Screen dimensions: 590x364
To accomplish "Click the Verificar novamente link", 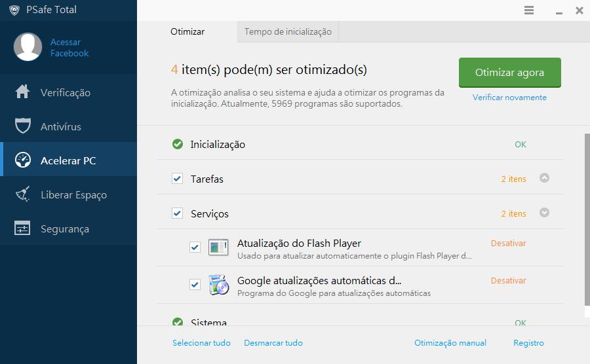I will click(x=509, y=98).
